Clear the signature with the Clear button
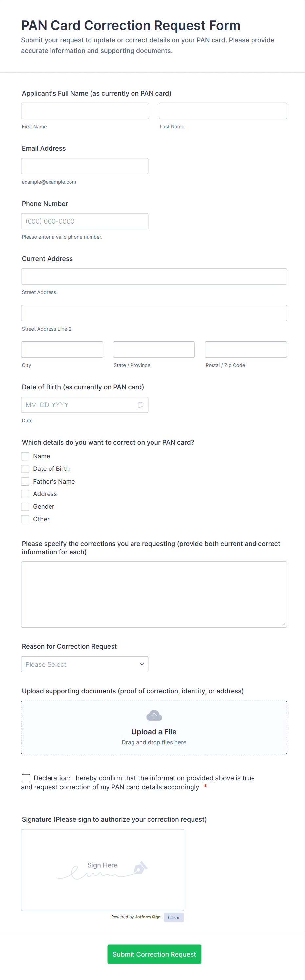 point(173,918)
